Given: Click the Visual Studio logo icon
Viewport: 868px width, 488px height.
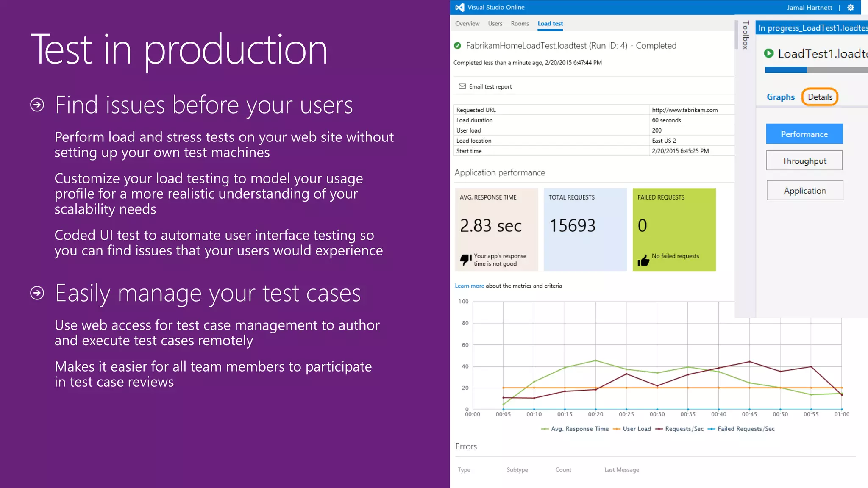Looking at the screenshot, I should pyautogui.click(x=459, y=7).
